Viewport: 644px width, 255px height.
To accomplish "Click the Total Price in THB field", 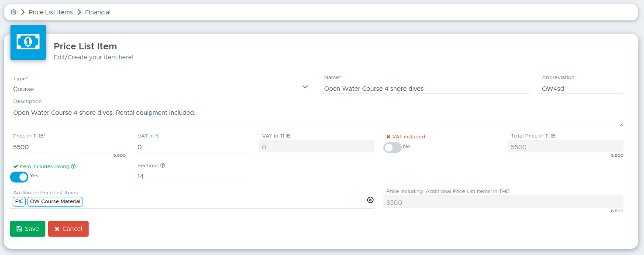I will point(565,146).
